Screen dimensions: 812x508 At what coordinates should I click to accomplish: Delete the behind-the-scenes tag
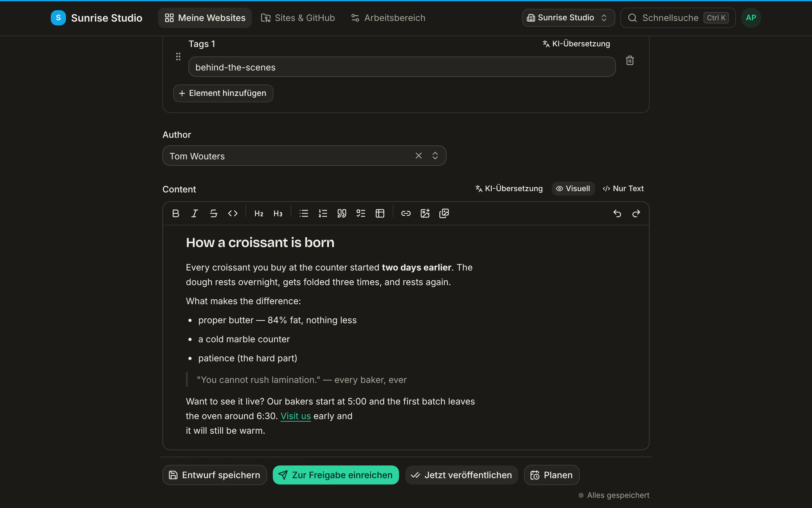[630, 60]
